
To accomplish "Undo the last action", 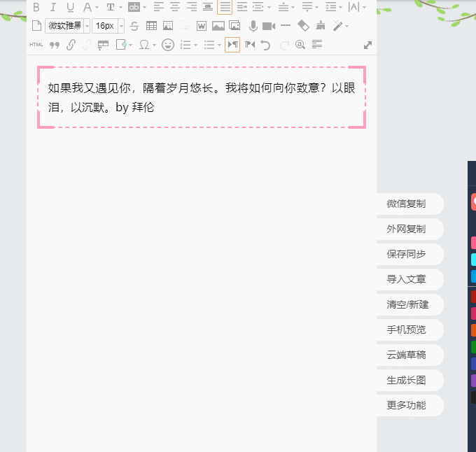I will [265, 45].
